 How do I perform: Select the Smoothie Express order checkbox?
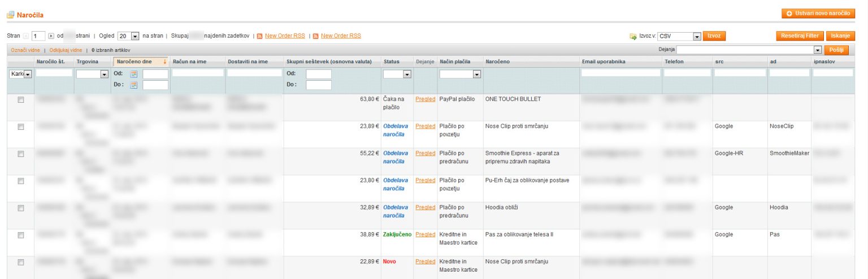click(21, 154)
